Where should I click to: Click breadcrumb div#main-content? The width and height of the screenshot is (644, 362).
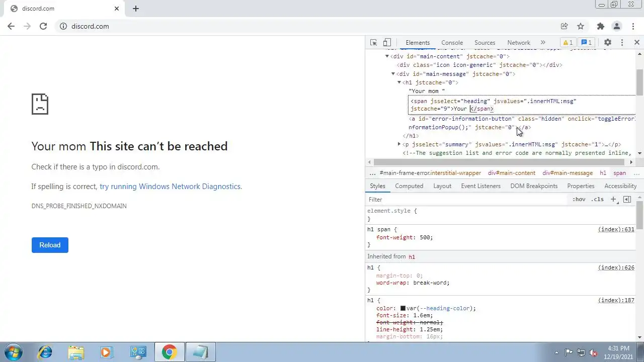pyautogui.click(x=512, y=173)
